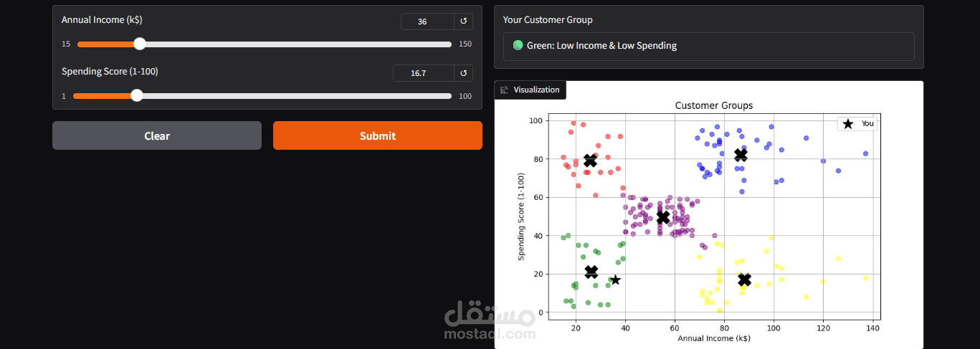The image size is (980, 349).
Task: Click the star icon in chart legend
Action: [x=848, y=124]
